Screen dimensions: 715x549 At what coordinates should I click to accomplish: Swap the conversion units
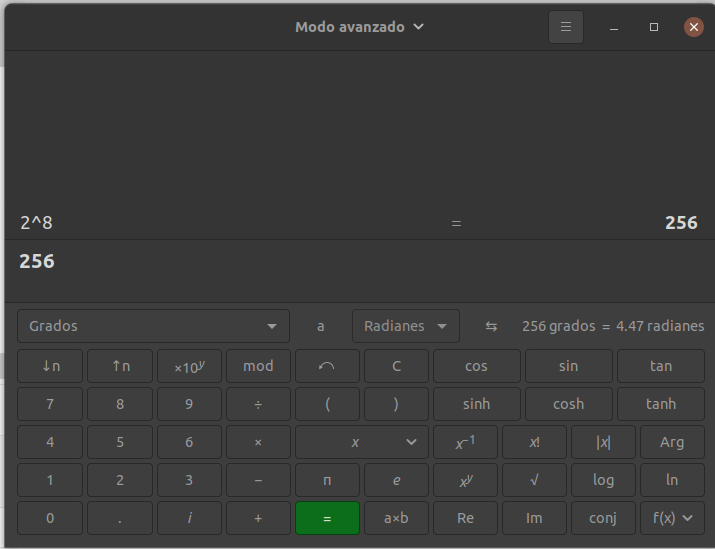[491, 326]
